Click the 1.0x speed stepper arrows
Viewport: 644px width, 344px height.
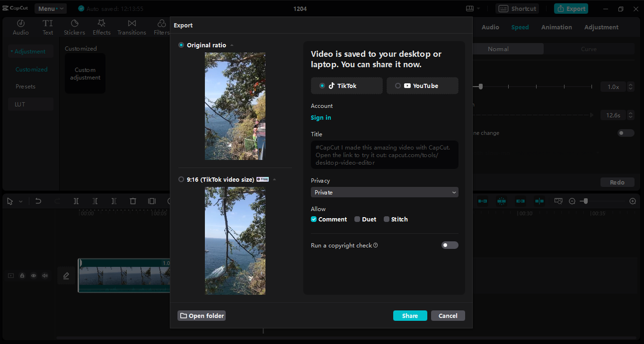[x=631, y=87]
